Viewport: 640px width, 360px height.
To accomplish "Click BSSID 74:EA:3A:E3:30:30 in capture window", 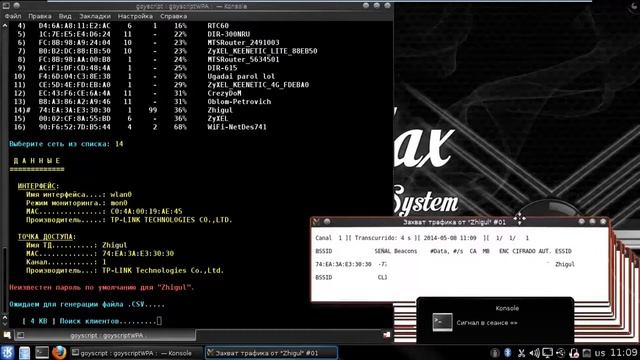I will click(343, 264).
